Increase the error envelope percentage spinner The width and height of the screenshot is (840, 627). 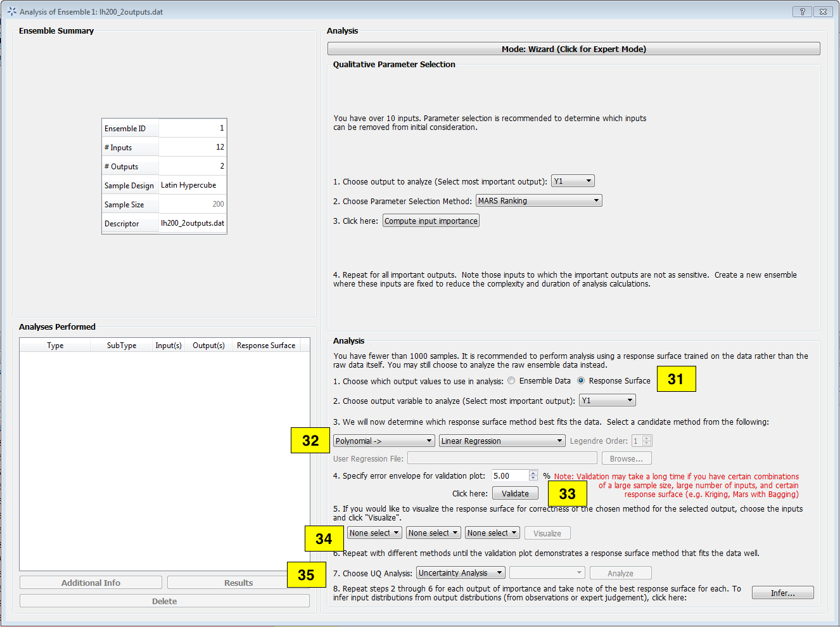[x=534, y=472]
